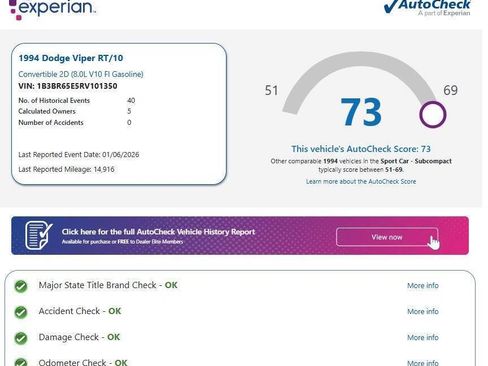This screenshot has width=488, height=366.
Task: Click Sport Car - Subcompact comparison text
Action: 416,161
